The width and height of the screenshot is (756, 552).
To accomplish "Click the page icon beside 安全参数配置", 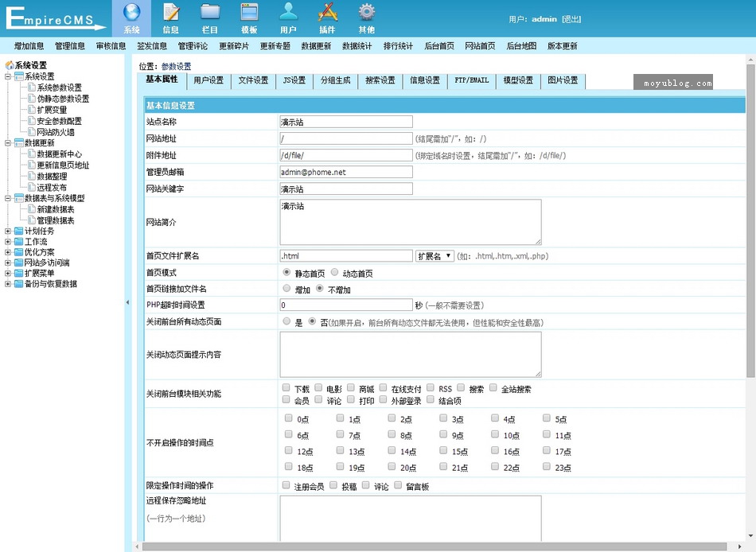I will 32,121.
